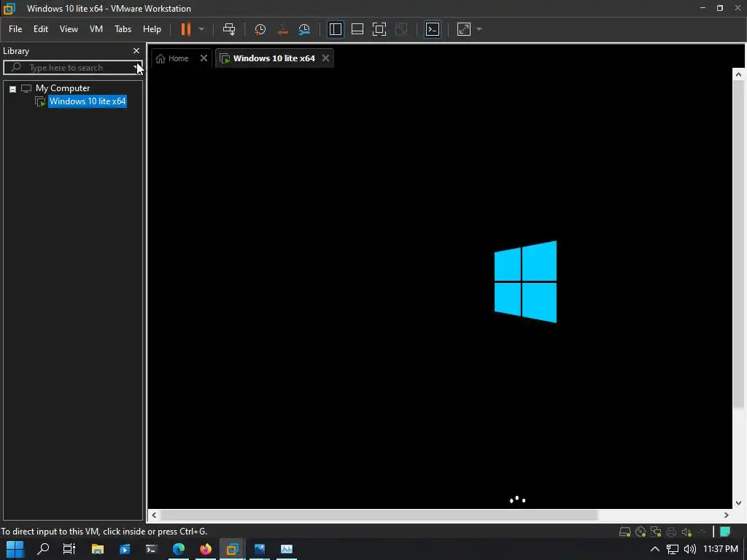The width and height of the screenshot is (747, 560).
Task: Open the Help menu
Action: point(152,29)
